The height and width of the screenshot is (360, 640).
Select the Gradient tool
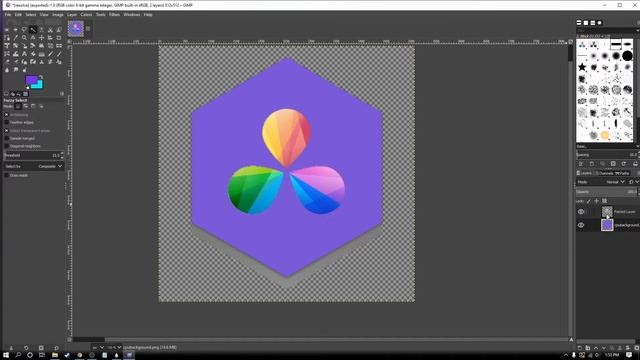pos(41,53)
